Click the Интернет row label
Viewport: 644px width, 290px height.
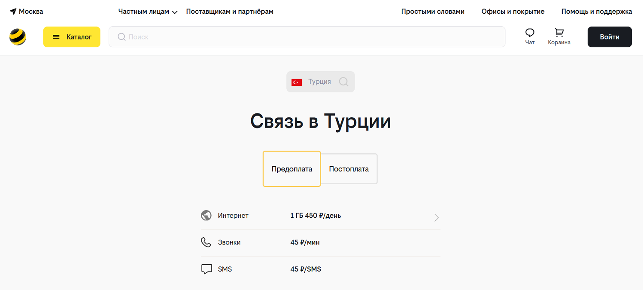(x=233, y=216)
